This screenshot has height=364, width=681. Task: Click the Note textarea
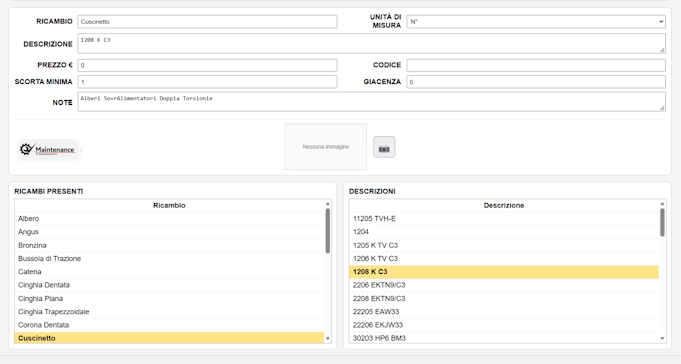[371, 102]
